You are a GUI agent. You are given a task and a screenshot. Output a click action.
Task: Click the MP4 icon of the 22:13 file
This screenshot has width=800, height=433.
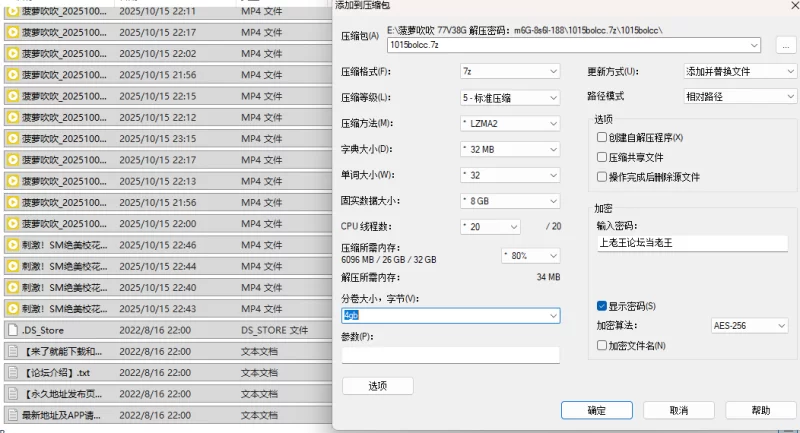point(13,181)
